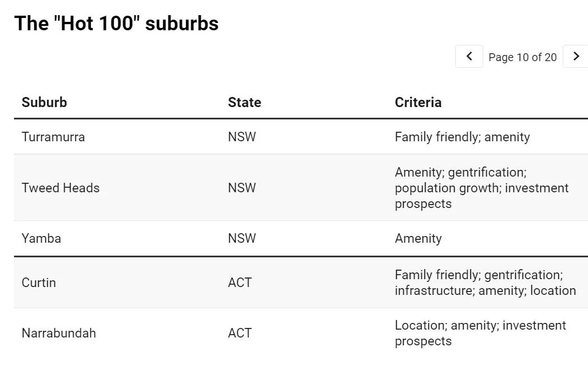
Task: Click Tweed Heads criteria description text
Action: [x=481, y=188]
